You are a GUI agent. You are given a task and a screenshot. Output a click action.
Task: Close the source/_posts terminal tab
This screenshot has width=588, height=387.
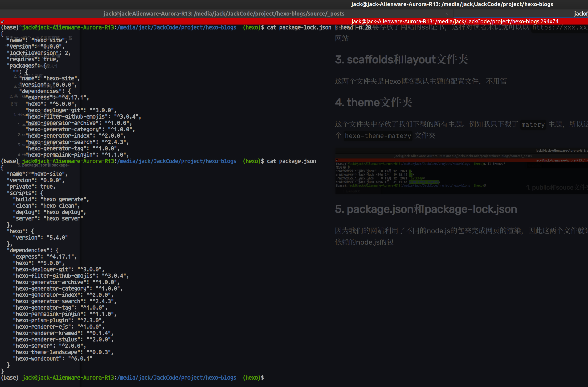click(446, 14)
